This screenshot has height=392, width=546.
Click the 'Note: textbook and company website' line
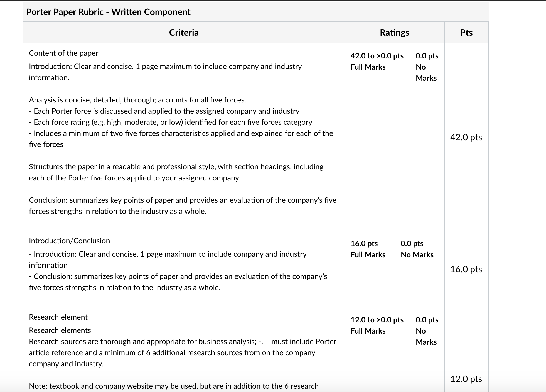click(x=174, y=386)
